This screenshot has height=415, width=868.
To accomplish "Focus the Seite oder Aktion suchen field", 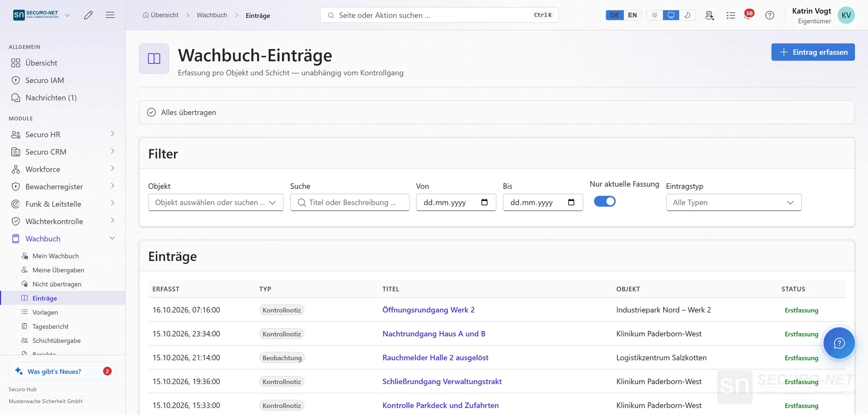I will click(439, 15).
